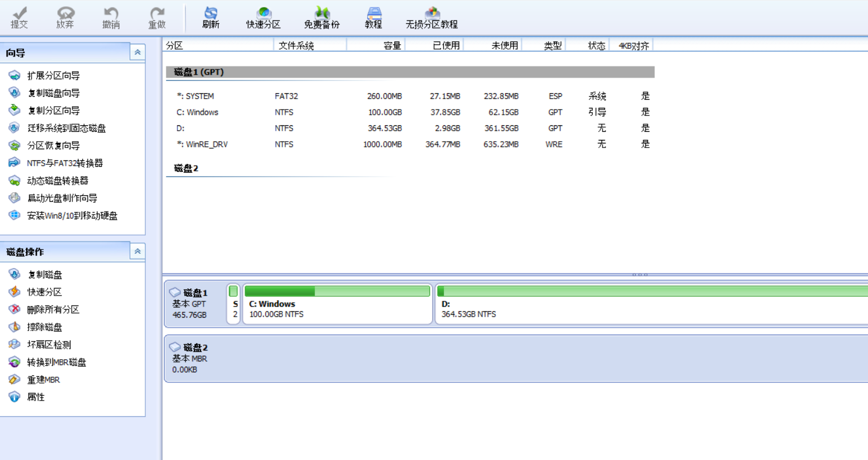Click 转换到MBR磁盘 in sidebar
This screenshot has height=460, width=868.
tap(57, 362)
